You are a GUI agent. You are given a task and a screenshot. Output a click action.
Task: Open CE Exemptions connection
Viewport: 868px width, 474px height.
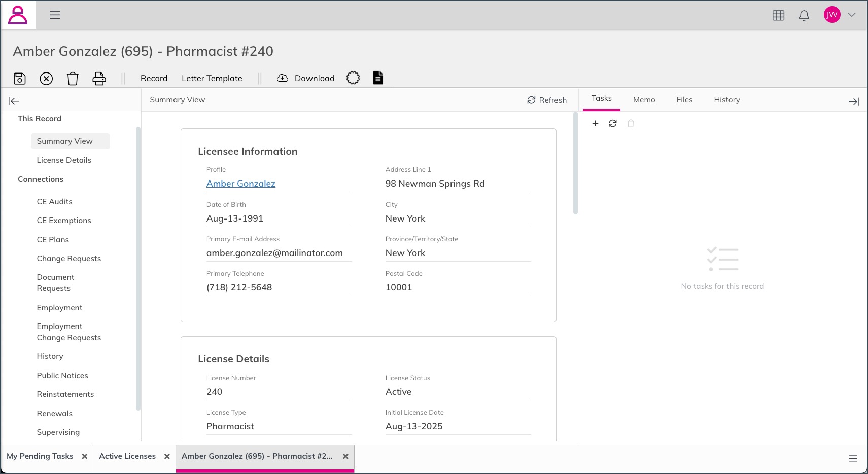[64, 220]
